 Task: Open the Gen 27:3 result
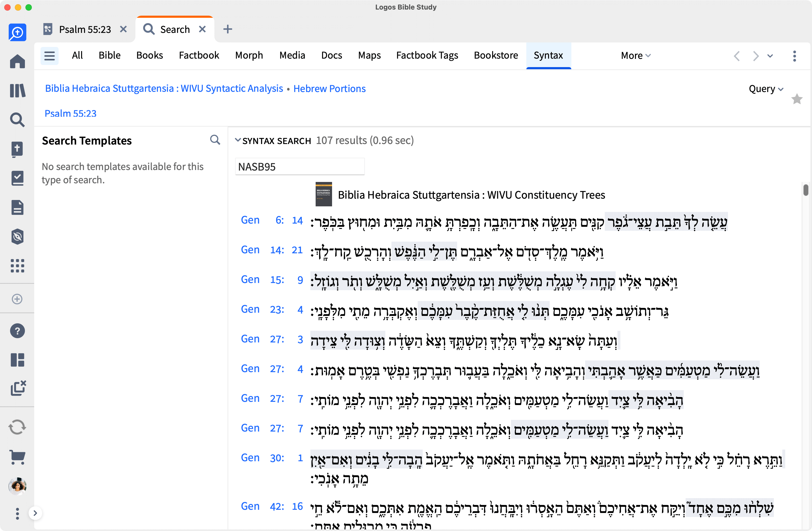click(x=272, y=339)
